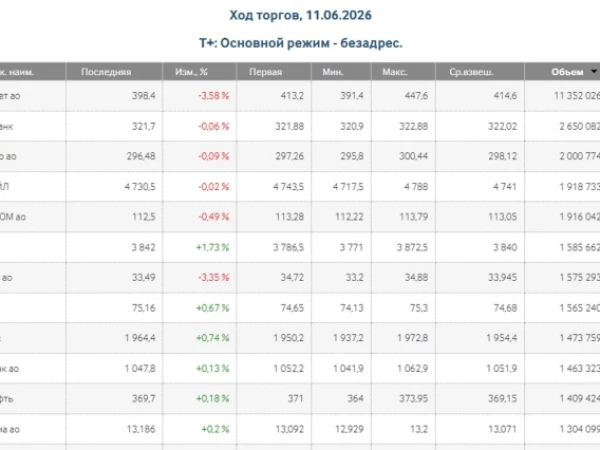Click the Объем column header
The height and width of the screenshot is (450, 600).
567,72
